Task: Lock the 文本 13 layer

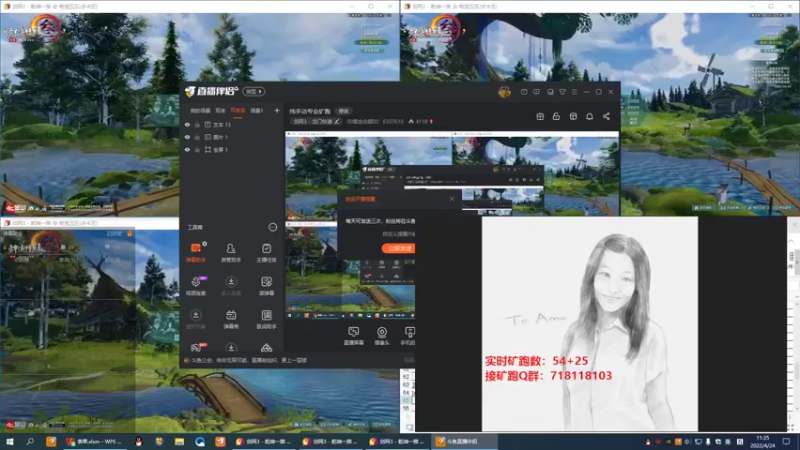Action: pos(197,124)
